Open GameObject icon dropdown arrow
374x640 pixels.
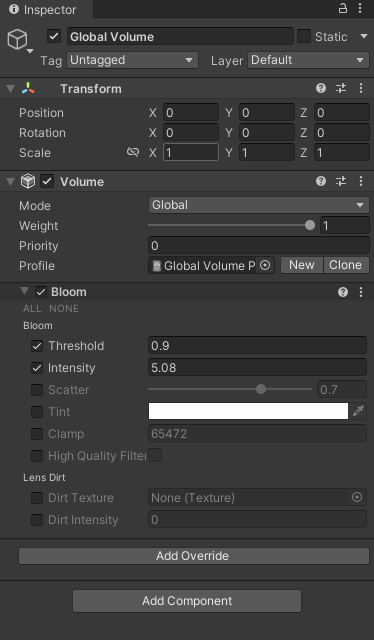[30, 51]
